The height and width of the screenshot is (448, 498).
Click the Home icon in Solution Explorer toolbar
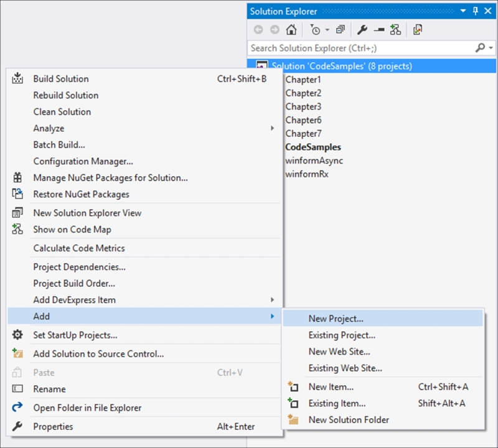tap(291, 30)
